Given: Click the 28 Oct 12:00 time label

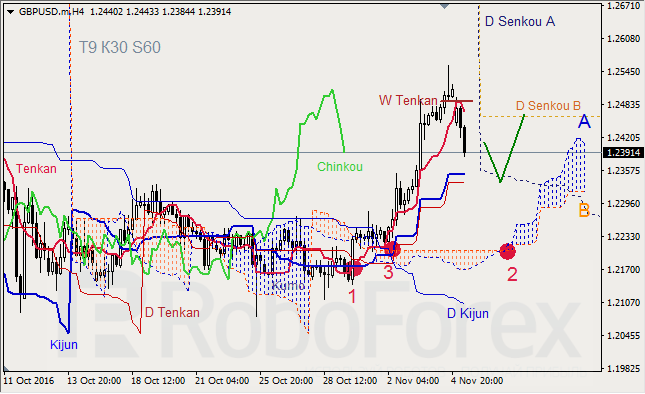Looking at the screenshot, I should click(x=350, y=380).
